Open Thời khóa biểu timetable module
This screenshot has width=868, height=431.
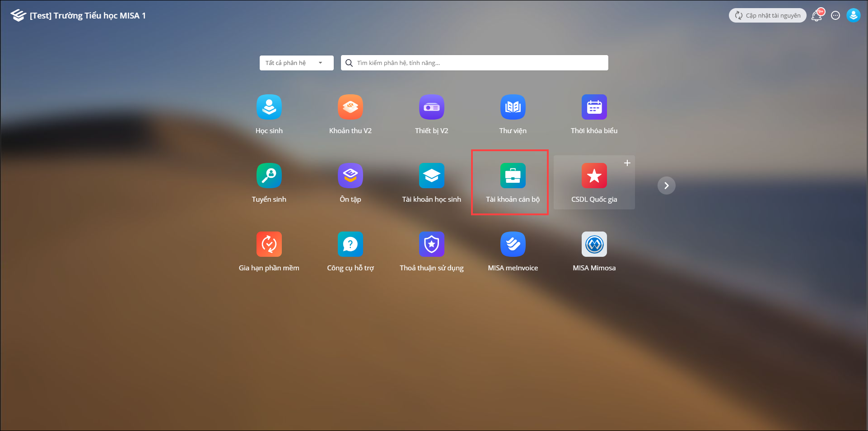(594, 107)
